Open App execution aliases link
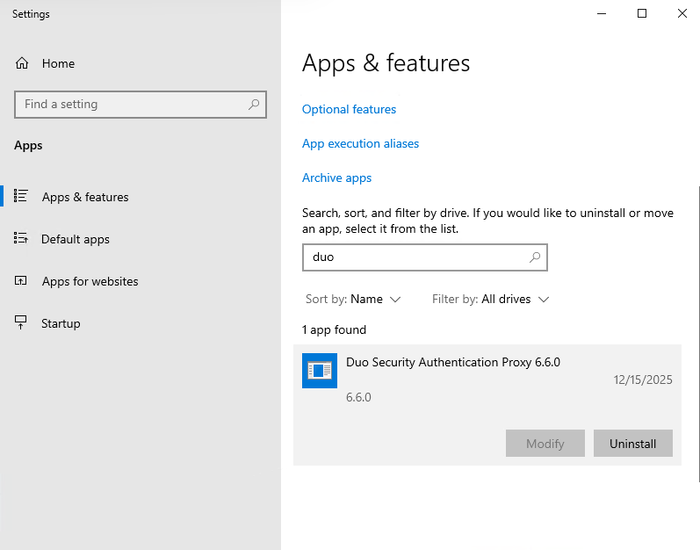 (x=360, y=143)
